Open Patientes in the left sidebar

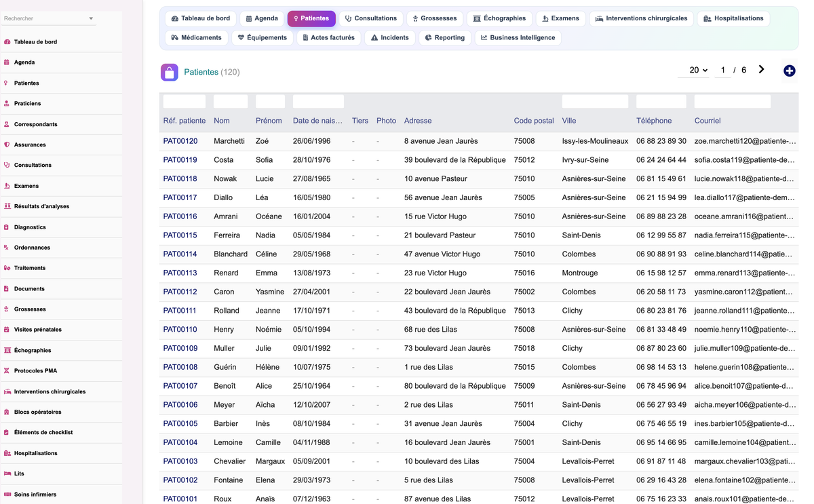(x=26, y=83)
